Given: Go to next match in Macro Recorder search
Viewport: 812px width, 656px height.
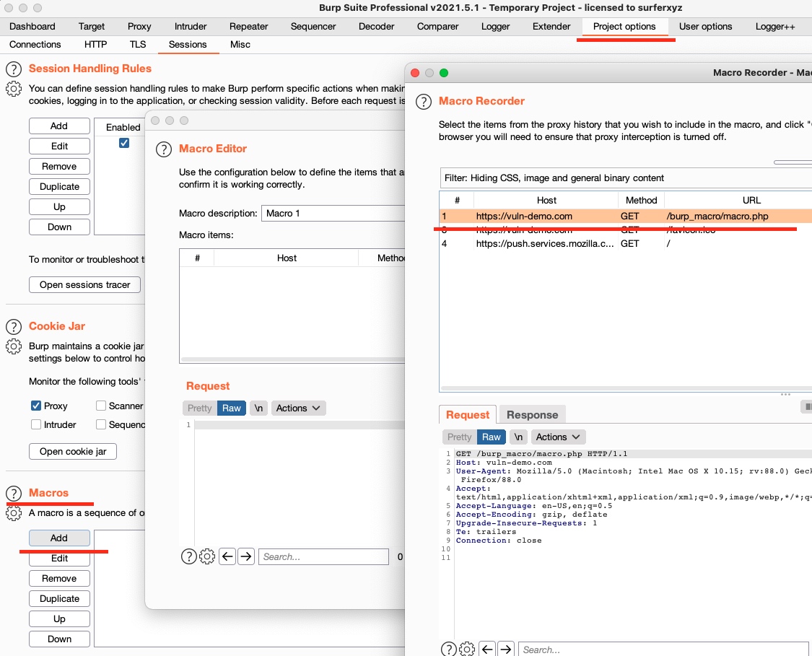Looking at the screenshot, I should click(506, 649).
